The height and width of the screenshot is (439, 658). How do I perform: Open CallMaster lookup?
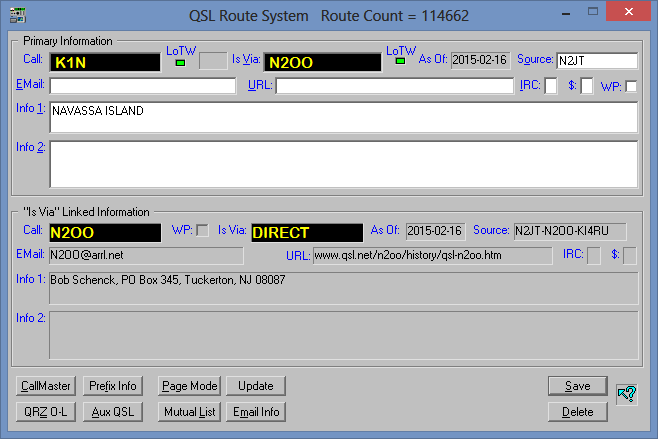[45, 386]
